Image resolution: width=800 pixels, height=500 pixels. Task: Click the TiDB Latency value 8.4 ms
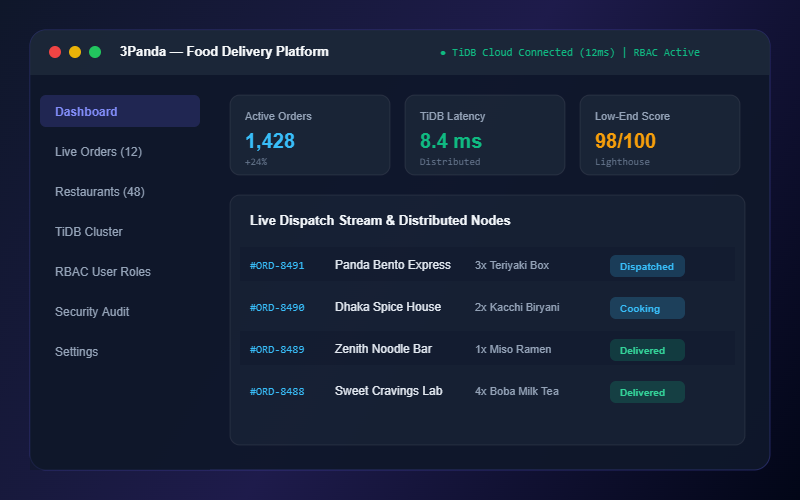tap(451, 141)
